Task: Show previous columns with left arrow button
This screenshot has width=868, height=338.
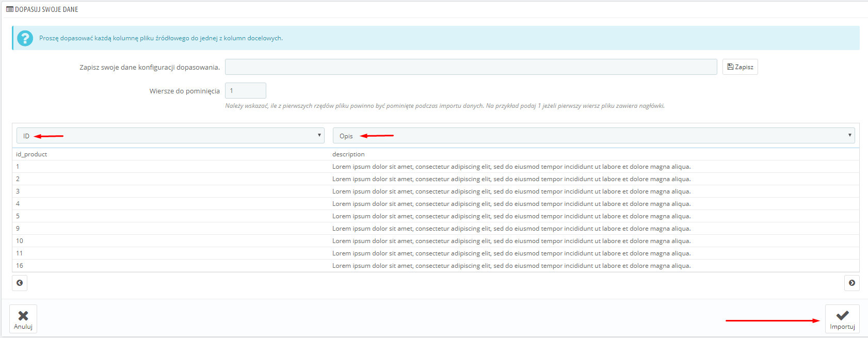Action: pos(20,283)
